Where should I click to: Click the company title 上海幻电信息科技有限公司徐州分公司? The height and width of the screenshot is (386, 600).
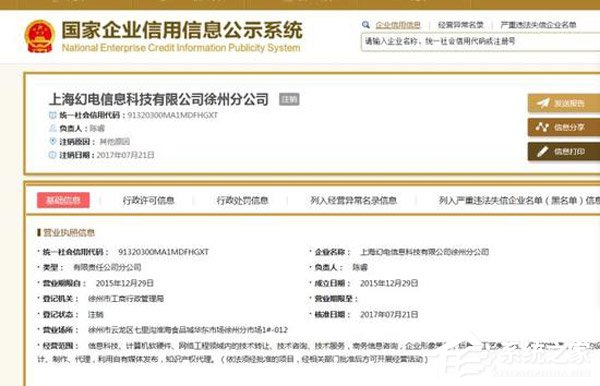159,99
